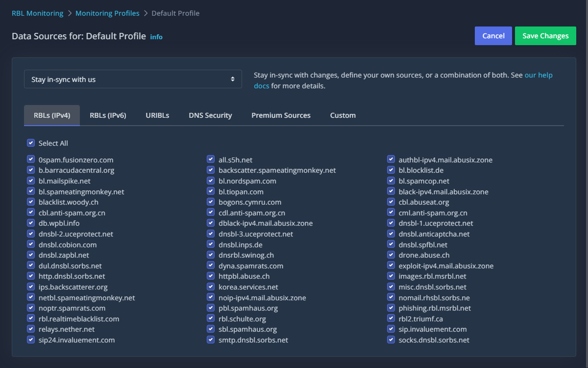Click the info link next to Default Profile
This screenshot has height=368, width=588.
[156, 36]
